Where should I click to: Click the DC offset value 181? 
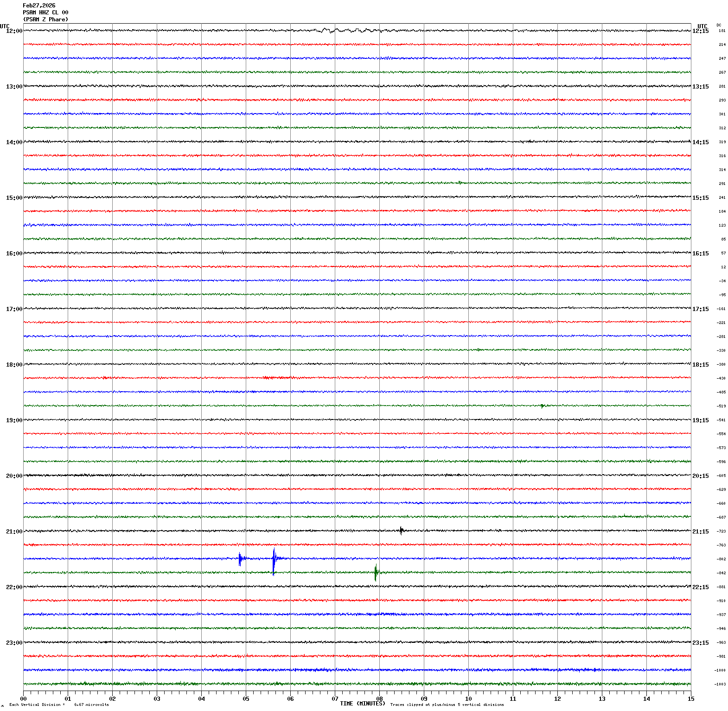pyautogui.click(x=722, y=31)
